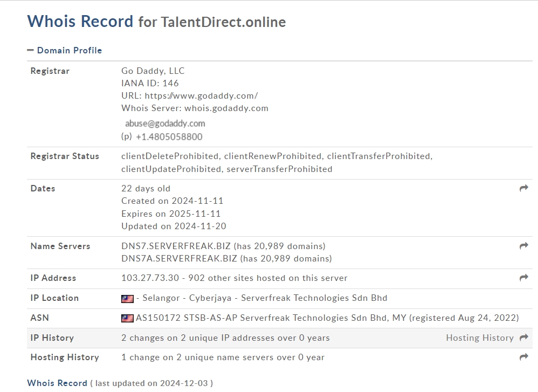Click the abuse@godaddy.com email address
538x392 pixels.
pos(165,123)
